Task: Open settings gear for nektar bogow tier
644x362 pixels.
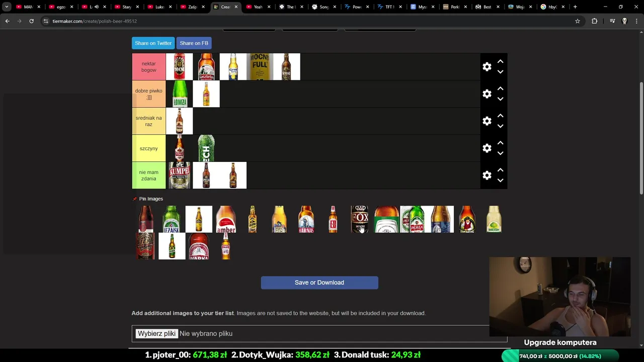Action: tap(487, 67)
